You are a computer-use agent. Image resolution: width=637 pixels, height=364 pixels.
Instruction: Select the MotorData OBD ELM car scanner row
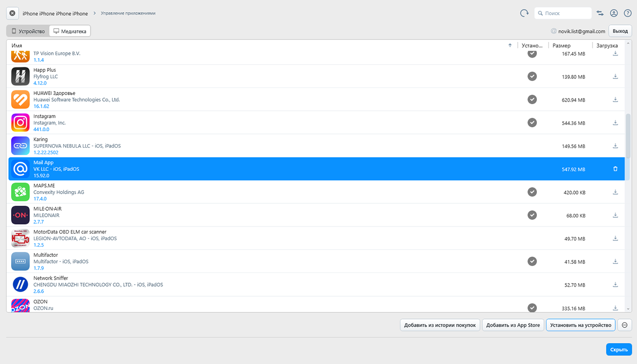click(316, 238)
